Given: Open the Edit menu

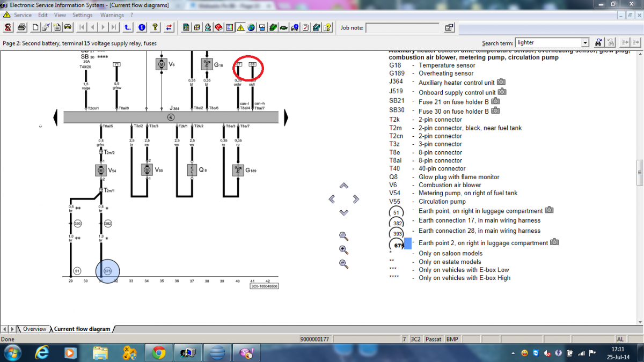Looking at the screenshot, I should [43, 15].
